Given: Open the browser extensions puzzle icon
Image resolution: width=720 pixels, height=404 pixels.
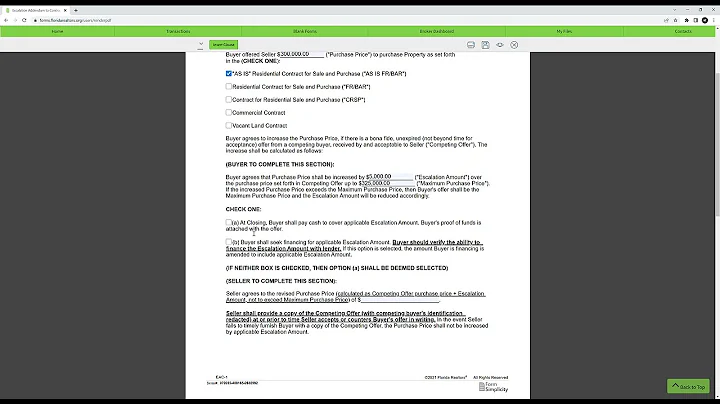Looking at the screenshot, I should (686, 20).
